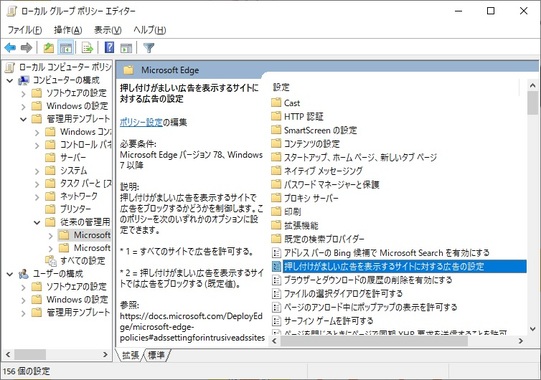
Task: Open the コンテンツの設定 folder
Action: pyautogui.click(x=305, y=144)
